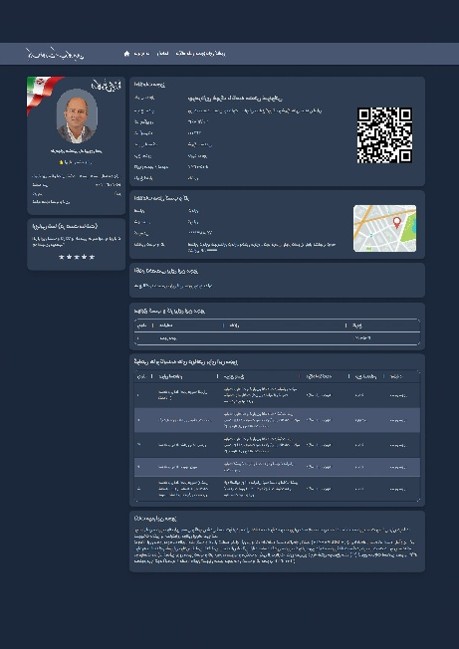The width and height of the screenshot is (459, 649).
Task: Open the map thumbnail in the address card
Action: (385, 228)
